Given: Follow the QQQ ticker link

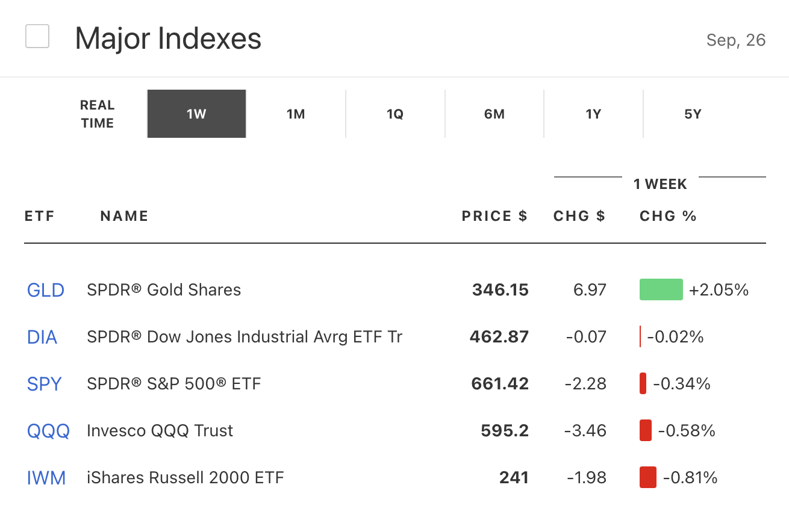Looking at the screenshot, I should [48, 431].
